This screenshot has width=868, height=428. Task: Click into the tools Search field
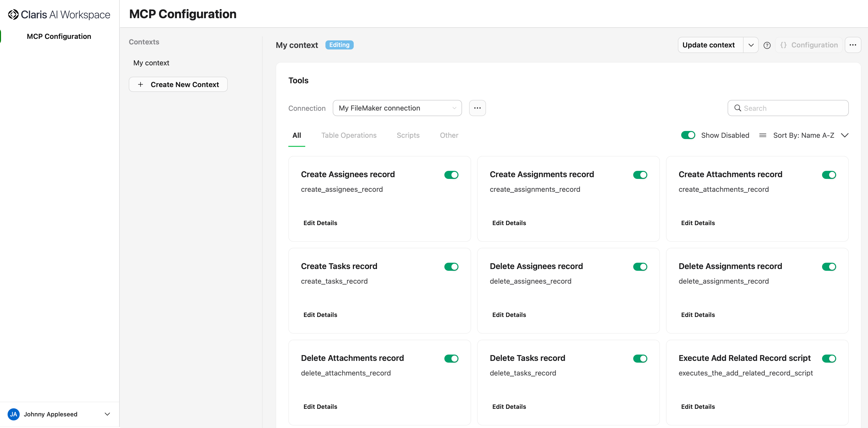click(x=788, y=108)
